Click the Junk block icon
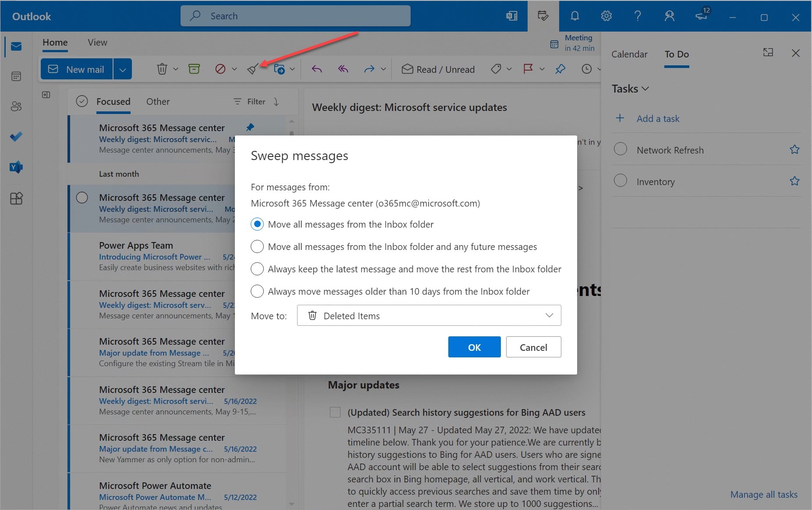Screen dimensions: 812x510 (220, 69)
